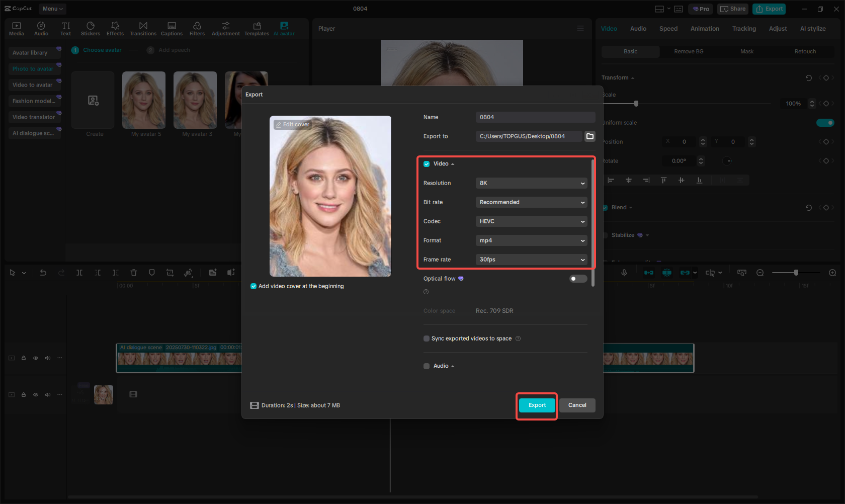Viewport: 845px width, 504px height.
Task: Click the Export button in the dialog
Action: click(x=537, y=405)
